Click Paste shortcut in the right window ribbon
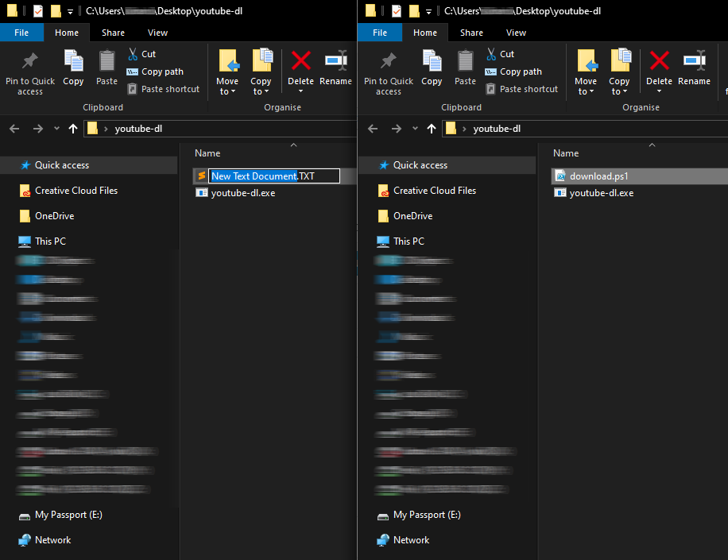The width and height of the screenshot is (728, 560). [521, 89]
